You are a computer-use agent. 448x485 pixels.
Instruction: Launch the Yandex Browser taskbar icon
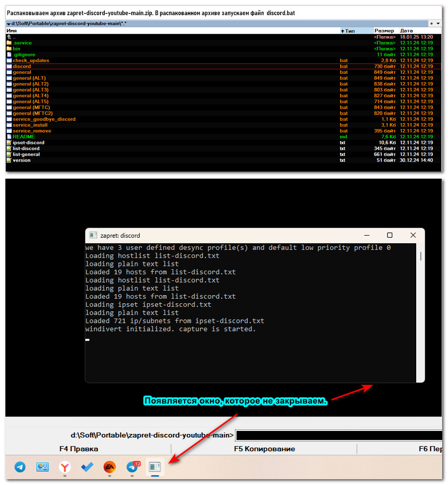[65, 467]
